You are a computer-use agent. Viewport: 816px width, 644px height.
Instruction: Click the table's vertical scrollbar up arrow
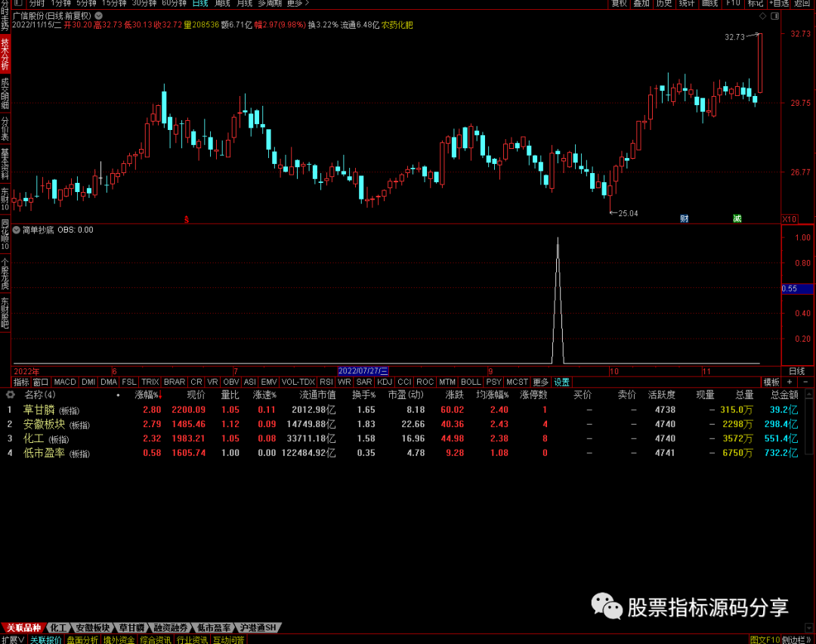click(x=809, y=395)
